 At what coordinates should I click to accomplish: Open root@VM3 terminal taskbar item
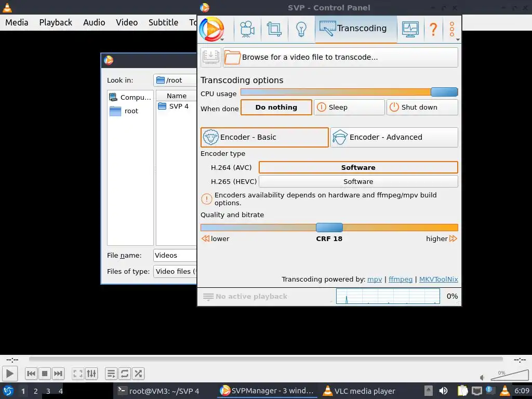pos(158,391)
